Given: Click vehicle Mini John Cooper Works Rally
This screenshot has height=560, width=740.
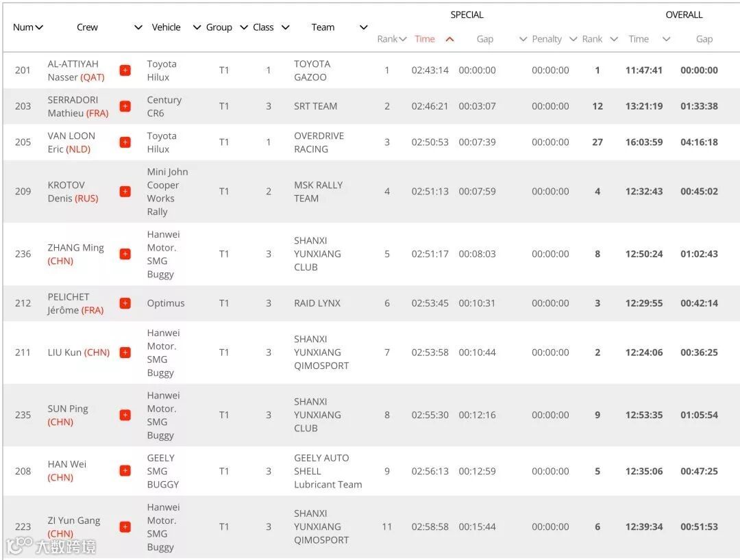Looking at the screenshot, I should tap(167, 192).
